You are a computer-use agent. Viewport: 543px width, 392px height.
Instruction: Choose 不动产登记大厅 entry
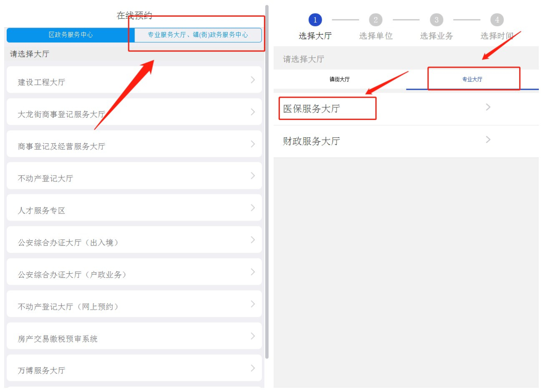(x=134, y=176)
